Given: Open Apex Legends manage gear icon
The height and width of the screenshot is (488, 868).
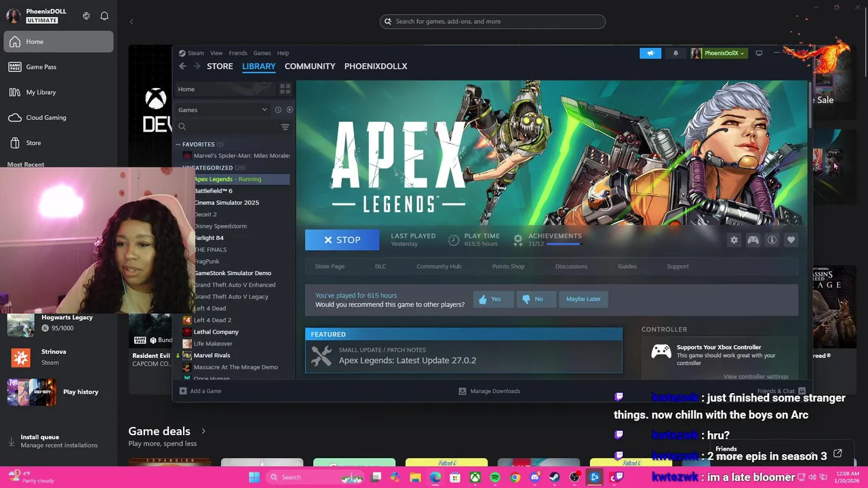Looking at the screenshot, I should (734, 240).
